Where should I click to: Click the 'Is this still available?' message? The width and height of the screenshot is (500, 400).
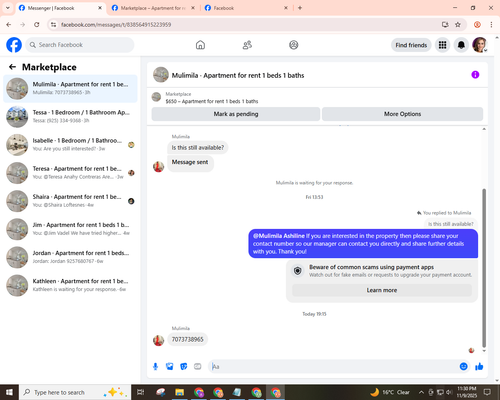(198, 147)
